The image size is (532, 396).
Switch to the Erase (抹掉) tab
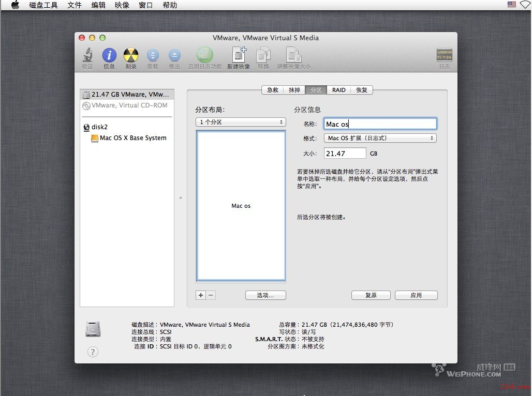coord(294,90)
